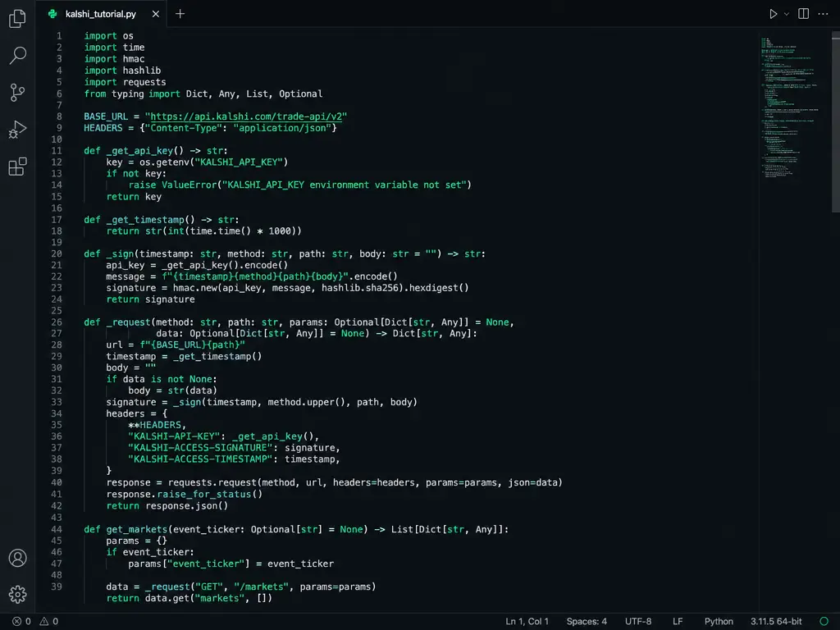Change indentation via Spaces: 4
The width and height of the screenshot is (840, 630).
pyautogui.click(x=587, y=622)
